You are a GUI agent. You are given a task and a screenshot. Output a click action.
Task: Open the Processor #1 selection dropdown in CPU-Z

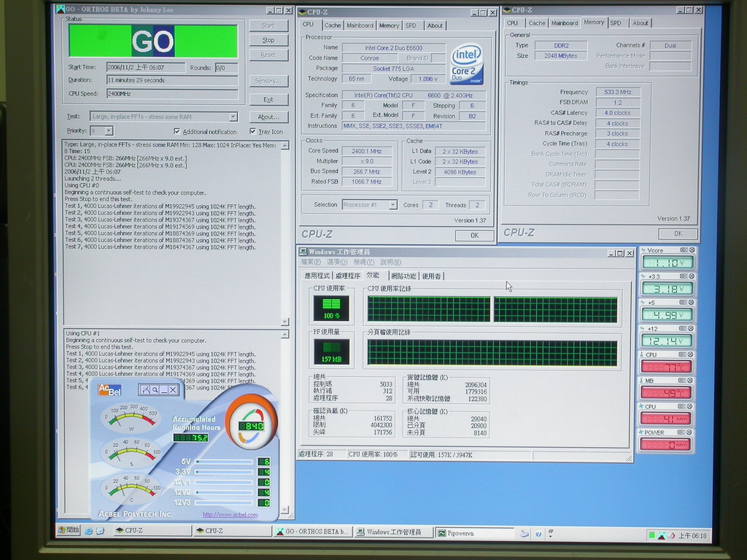[x=392, y=205]
